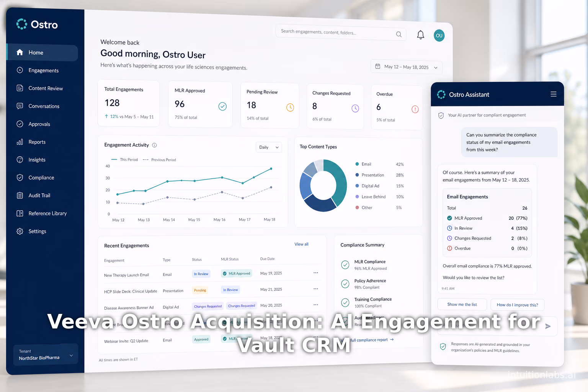Click the Ostro logo icon
This screenshot has height=392, width=588.
point(22,24)
